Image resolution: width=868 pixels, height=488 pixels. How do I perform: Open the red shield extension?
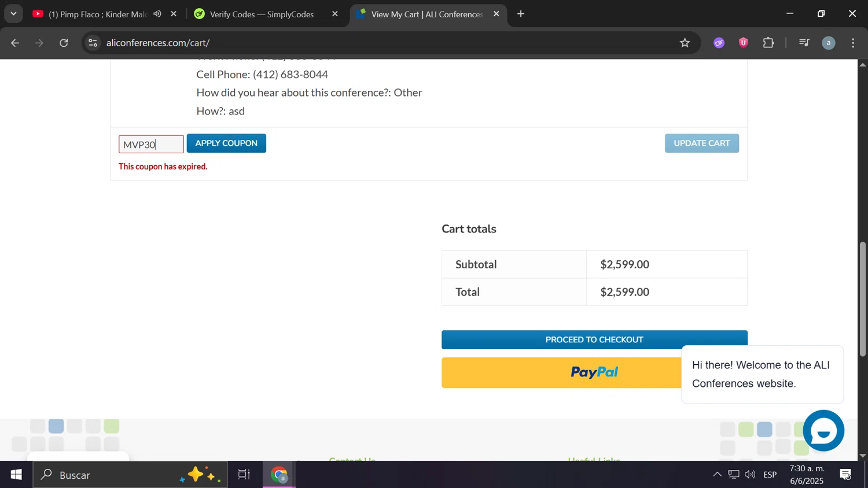click(744, 43)
